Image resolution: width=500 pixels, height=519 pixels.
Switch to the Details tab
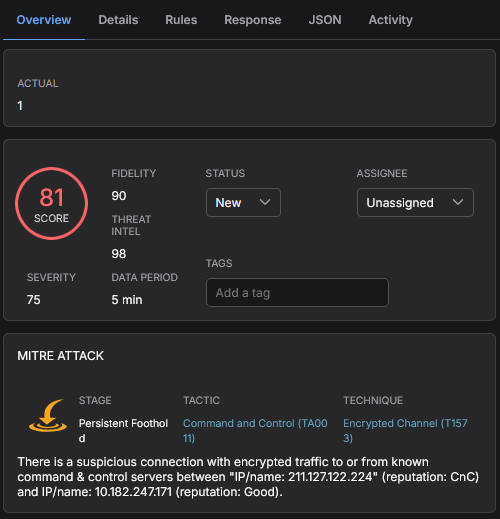pyautogui.click(x=118, y=20)
